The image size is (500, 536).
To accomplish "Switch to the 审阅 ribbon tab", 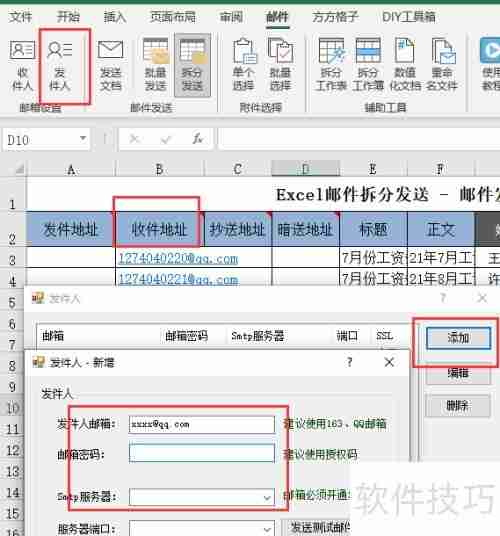I will click(x=231, y=16).
